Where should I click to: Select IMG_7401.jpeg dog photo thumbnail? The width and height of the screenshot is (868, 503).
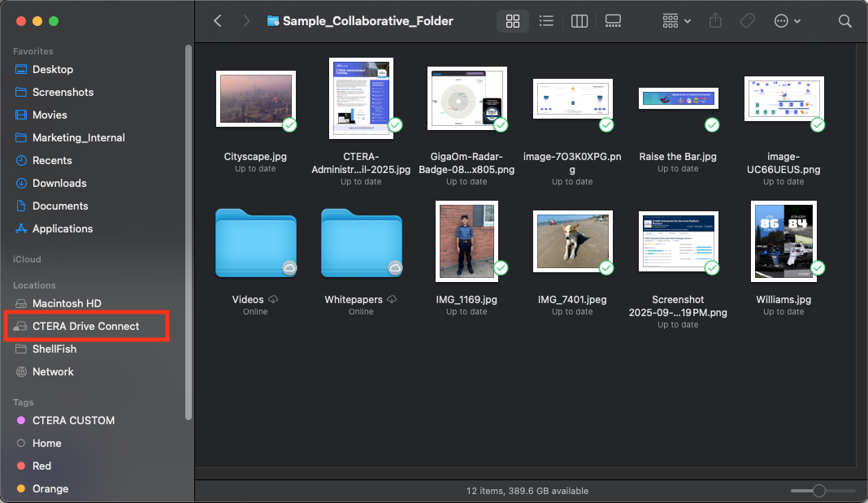[572, 241]
